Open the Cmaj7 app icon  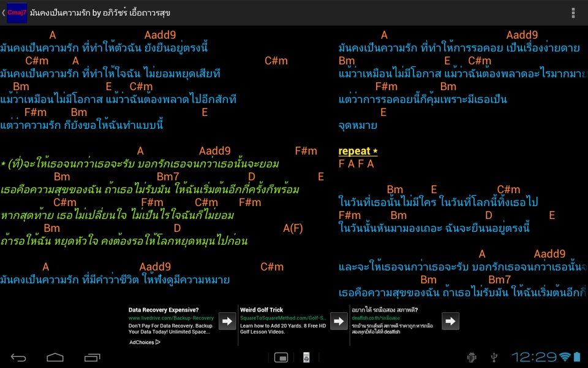(x=17, y=13)
